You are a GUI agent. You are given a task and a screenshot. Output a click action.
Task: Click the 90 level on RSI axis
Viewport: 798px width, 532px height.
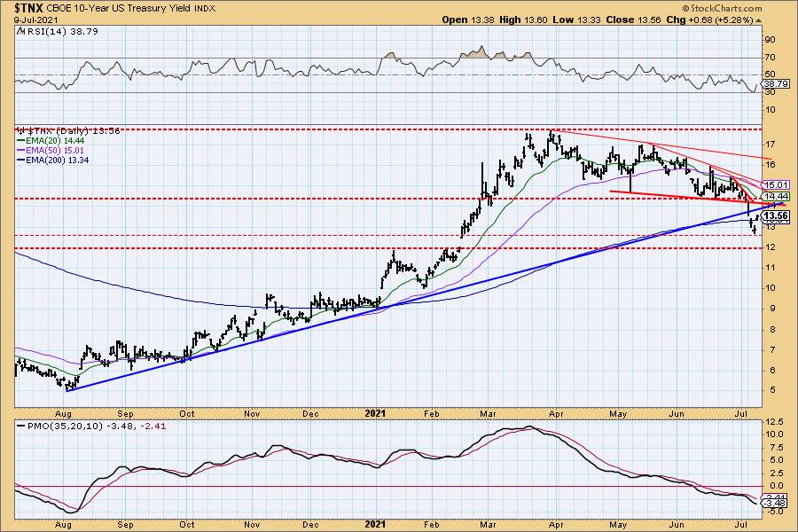770,40
